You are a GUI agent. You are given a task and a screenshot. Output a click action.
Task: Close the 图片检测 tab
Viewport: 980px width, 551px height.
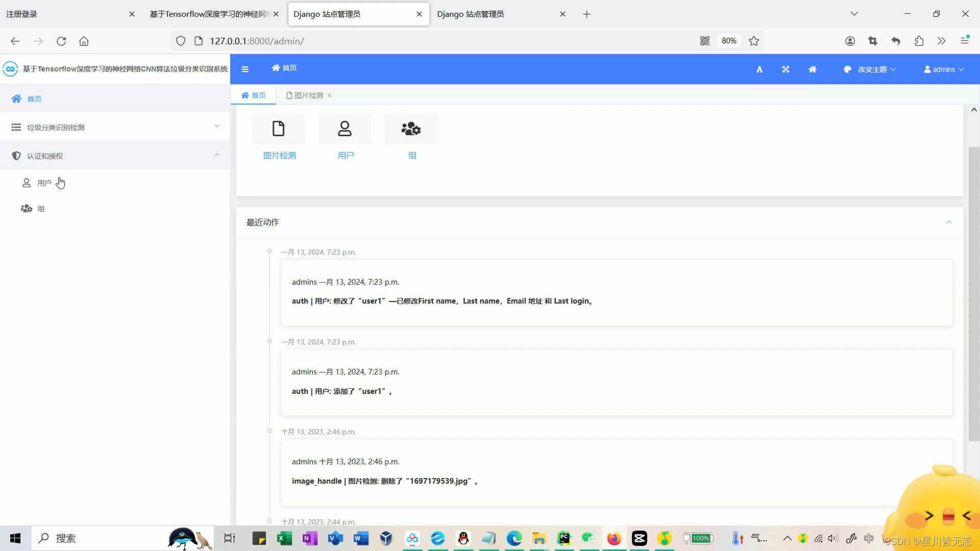pyautogui.click(x=329, y=95)
